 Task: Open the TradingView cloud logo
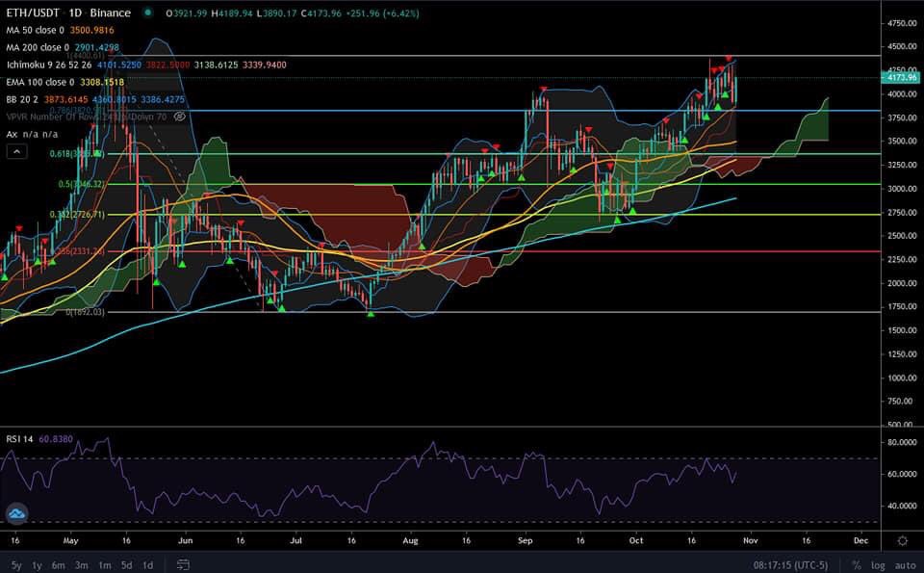pos(16,513)
